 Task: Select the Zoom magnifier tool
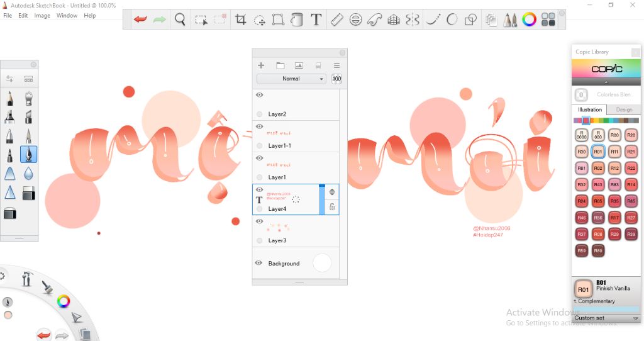pyautogui.click(x=180, y=20)
